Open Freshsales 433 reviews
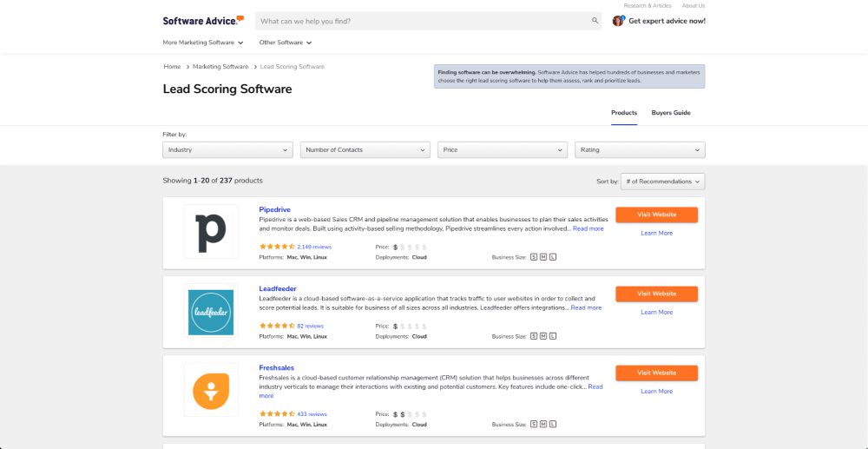Screen dimensions: 868x449 point(312,414)
